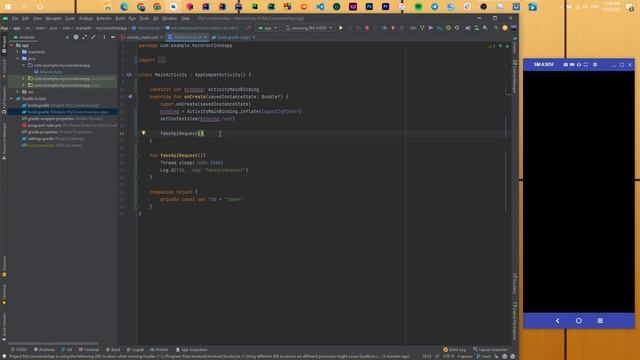This screenshot has height=360, width=640.
Task: Run the app with the green play button
Action: [341, 28]
